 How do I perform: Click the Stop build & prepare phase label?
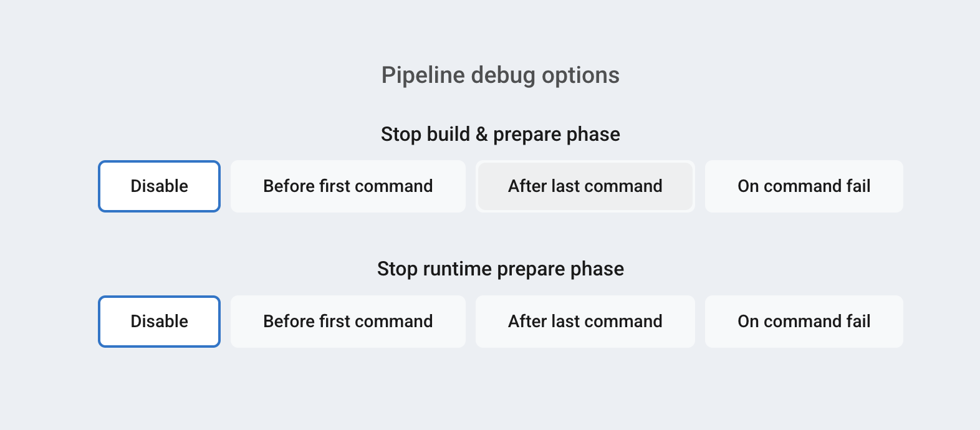tap(500, 134)
